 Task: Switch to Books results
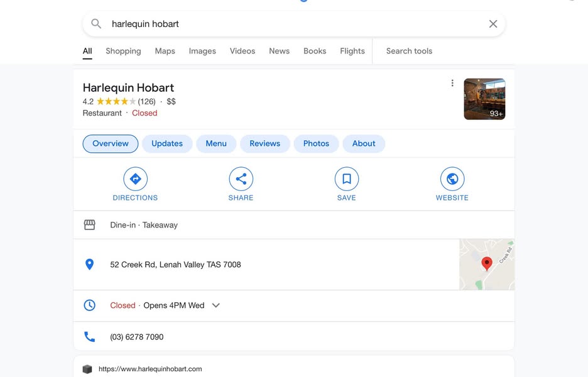click(315, 51)
